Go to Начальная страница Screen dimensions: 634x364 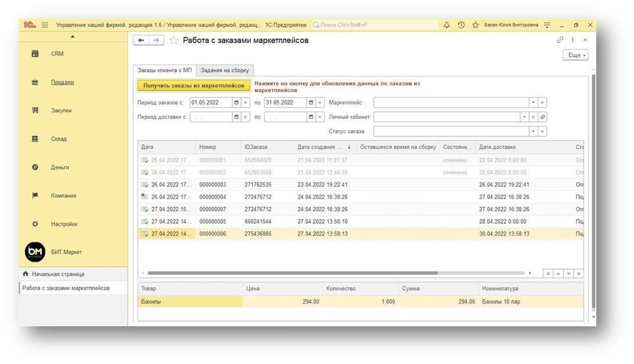click(57, 274)
